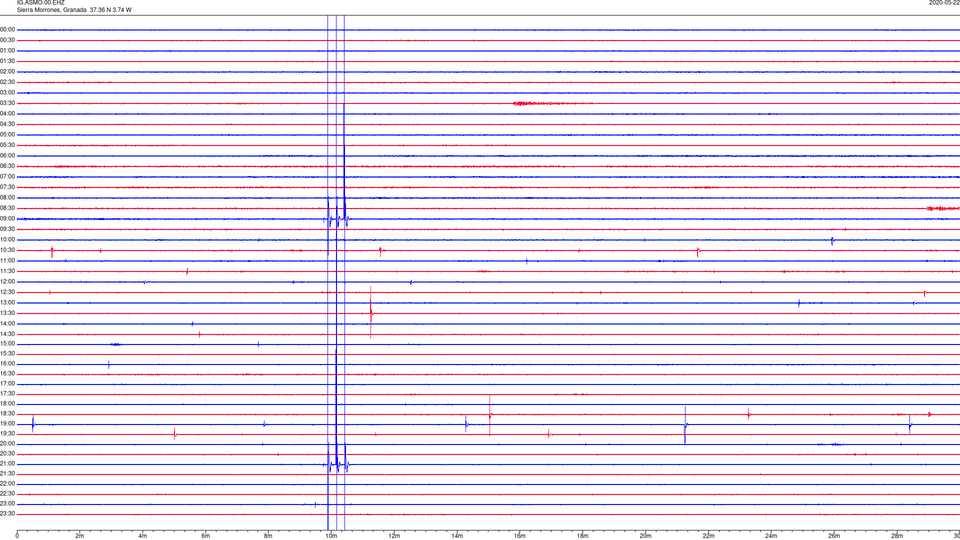
Task: Select the 19:30 time label
Action: [7, 433]
